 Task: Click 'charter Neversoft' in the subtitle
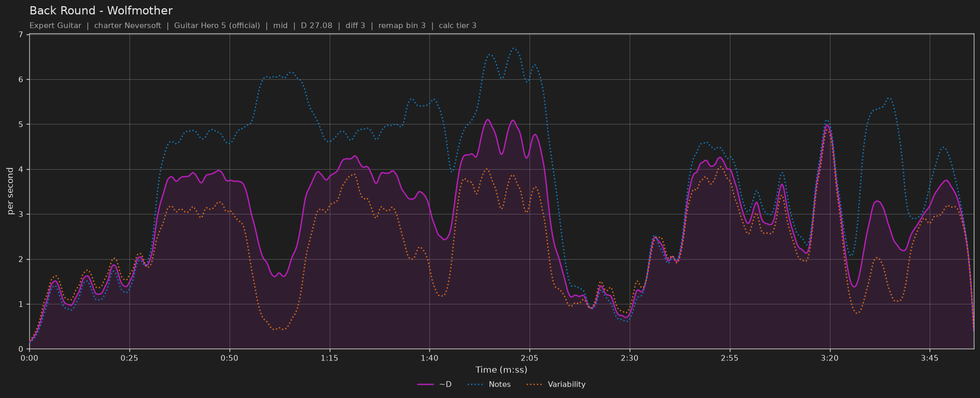pyautogui.click(x=127, y=25)
